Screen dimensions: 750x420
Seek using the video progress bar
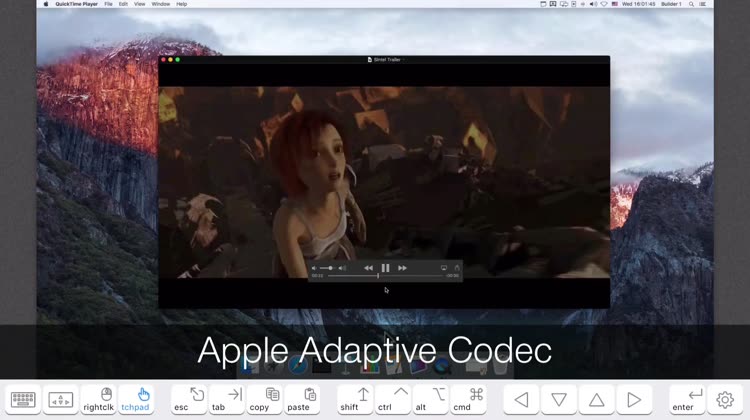point(386,276)
